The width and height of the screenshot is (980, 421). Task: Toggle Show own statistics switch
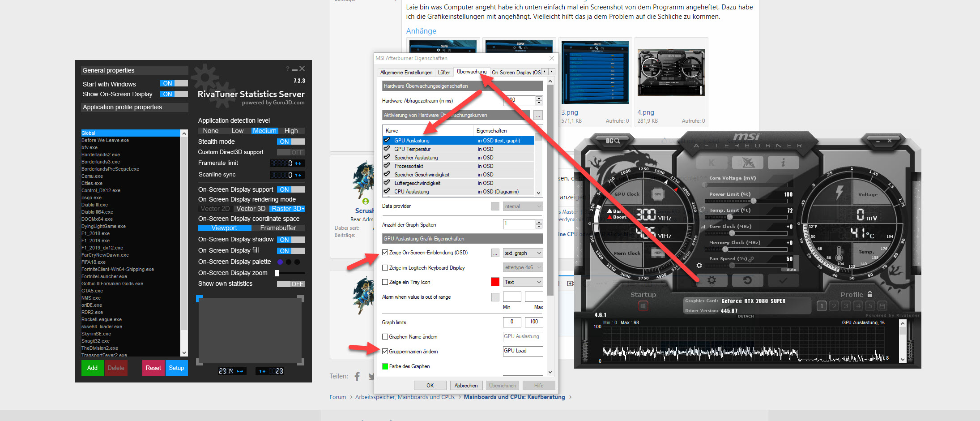pos(291,284)
